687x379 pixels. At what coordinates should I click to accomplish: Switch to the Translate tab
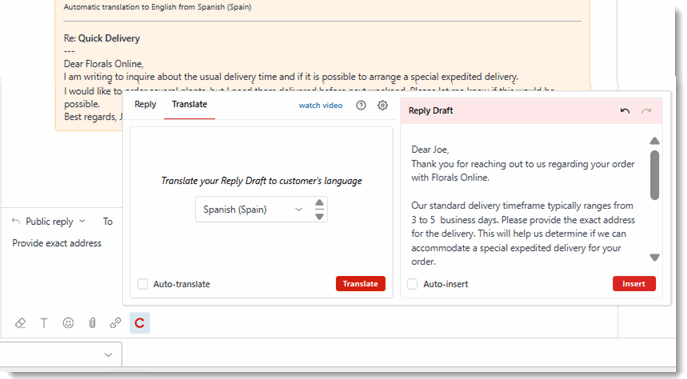coord(189,104)
